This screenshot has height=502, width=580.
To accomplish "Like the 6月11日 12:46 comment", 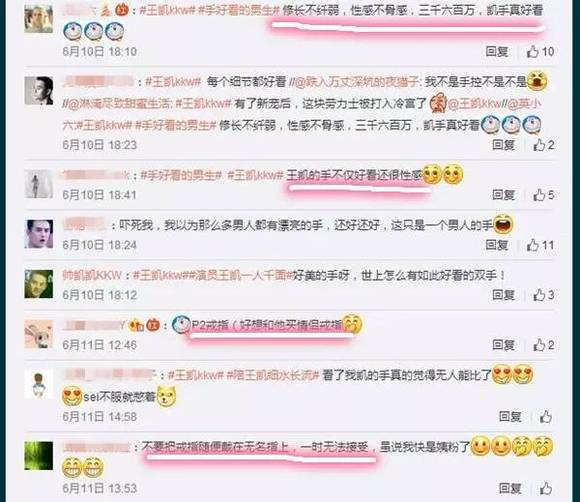I will [x=544, y=345].
